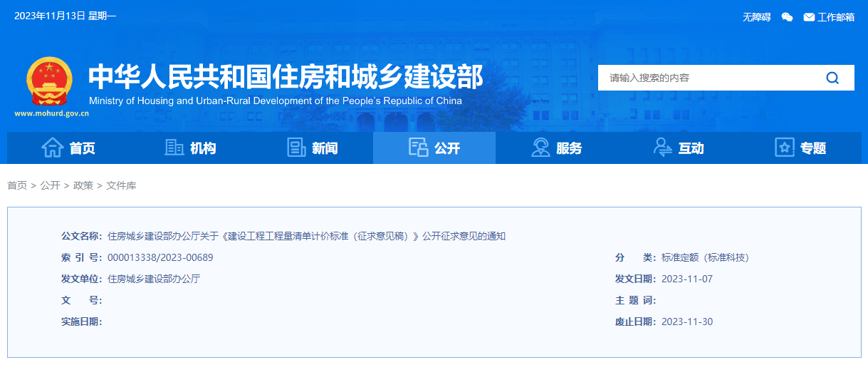Click 政策 in the breadcrumb path

coord(83,185)
